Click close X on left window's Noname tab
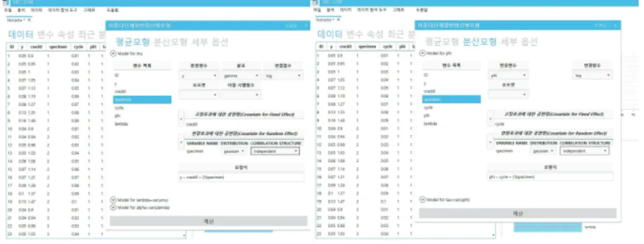 click(29, 19)
